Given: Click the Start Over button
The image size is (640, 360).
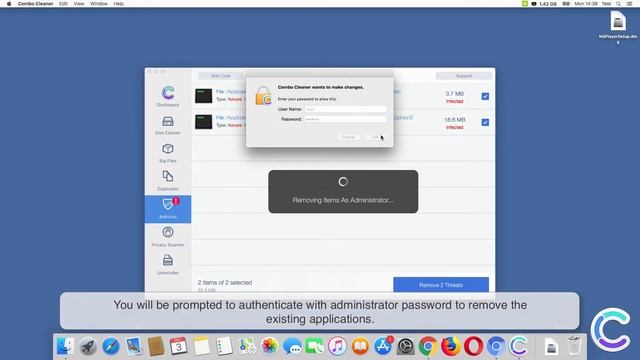Looking at the screenshot, I should 221,76.
